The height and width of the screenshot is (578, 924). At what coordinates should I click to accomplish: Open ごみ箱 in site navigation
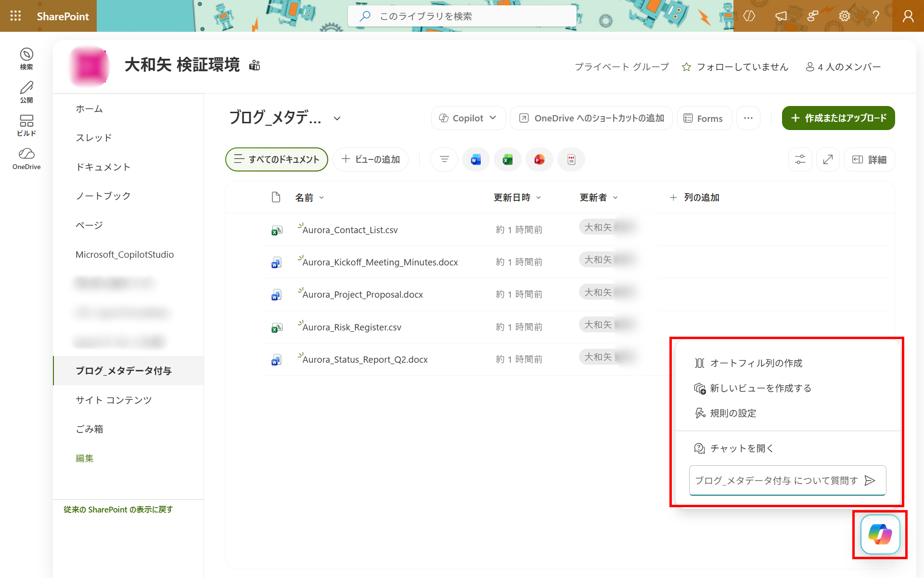pyautogui.click(x=90, y=429)
